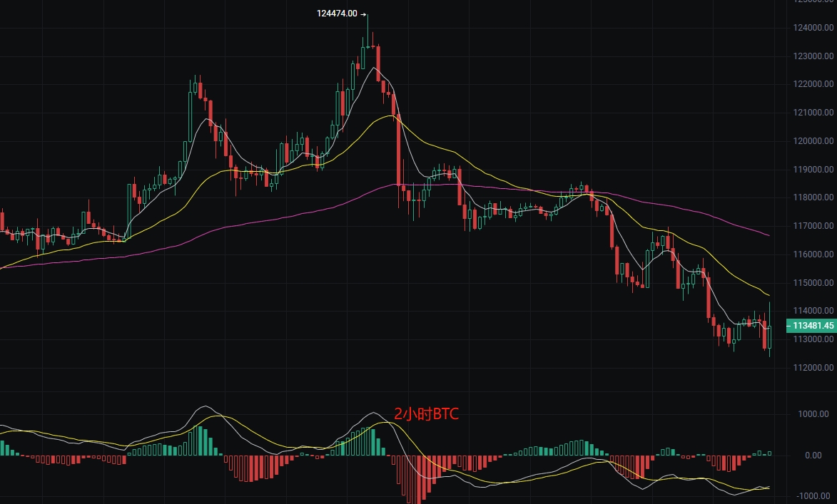Click the 0.00 label on MACD axis
The height and width of the screenshot is (504, 837).
coord(813,455)
